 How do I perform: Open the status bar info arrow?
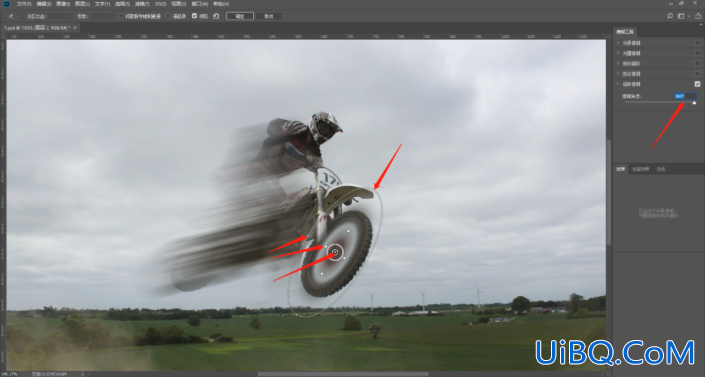pos(82,374)
